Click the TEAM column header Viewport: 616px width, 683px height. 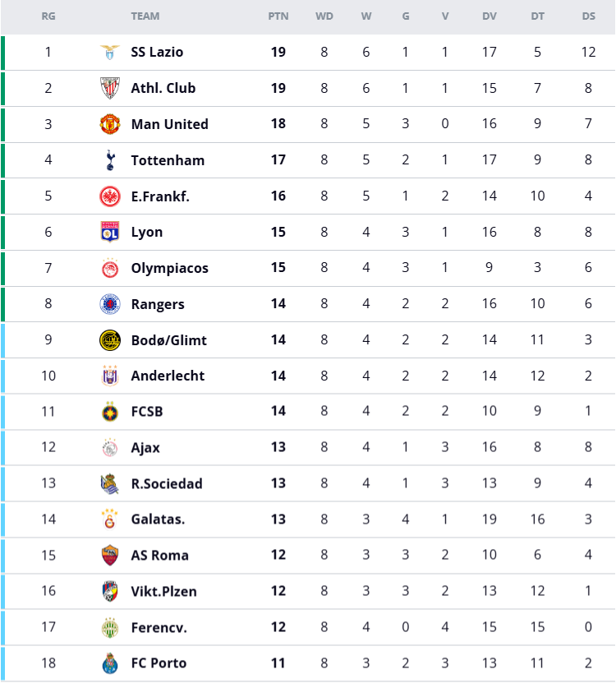coord(145,16)
